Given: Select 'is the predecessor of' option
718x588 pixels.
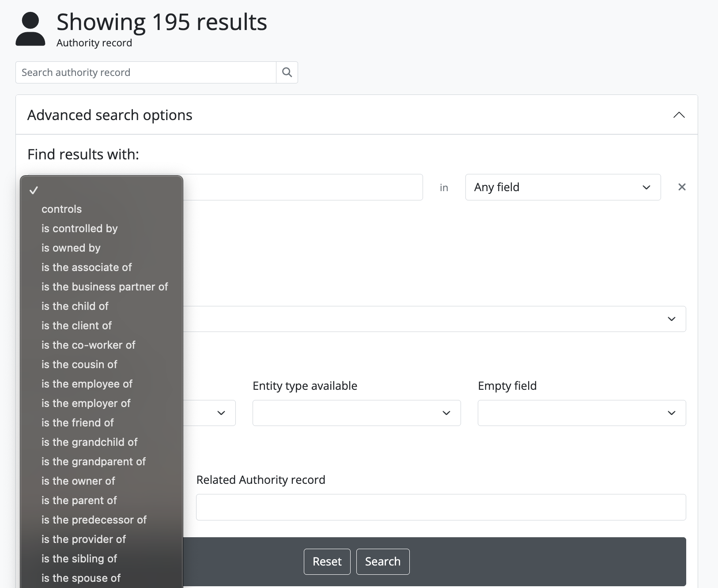Looking at the screenshot, I should 94,520.
